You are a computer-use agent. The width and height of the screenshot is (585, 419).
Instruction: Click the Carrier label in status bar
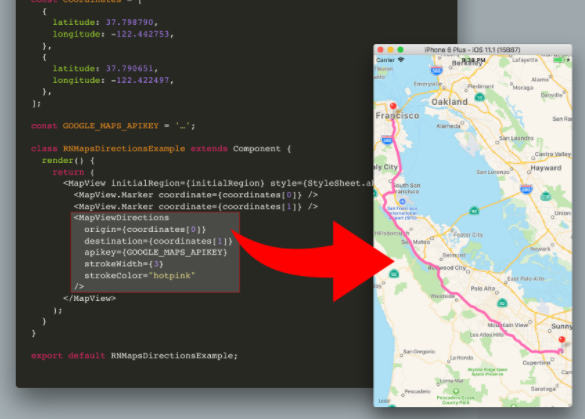(385, 60)
